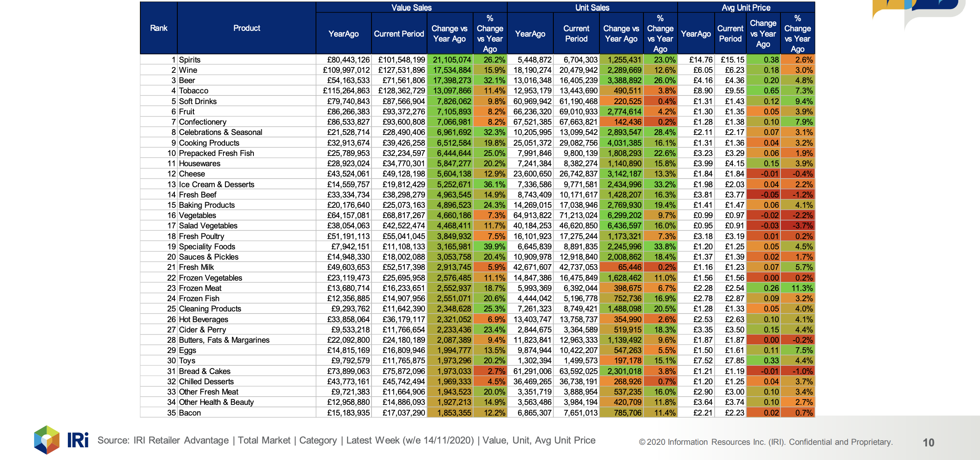Select the Speciality Foods product cell
The height and width of the screenshot is (460, 980).
click(x=246, y=246)
